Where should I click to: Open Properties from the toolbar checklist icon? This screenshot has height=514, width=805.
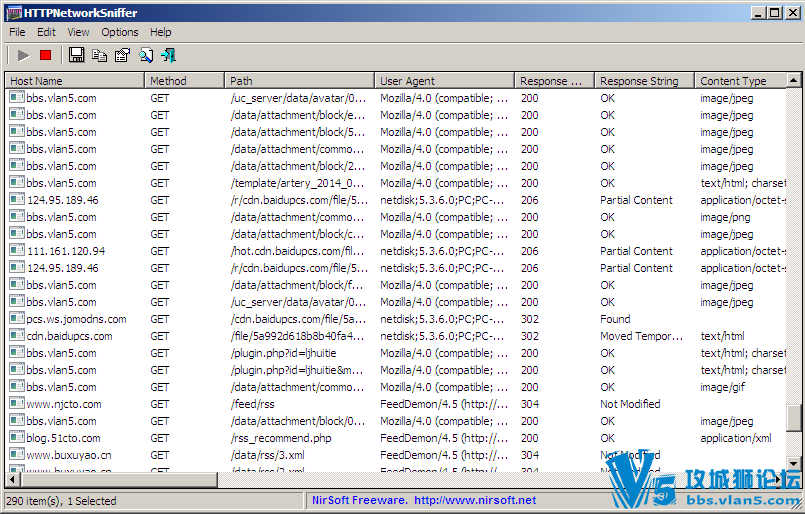coord(122,55)
